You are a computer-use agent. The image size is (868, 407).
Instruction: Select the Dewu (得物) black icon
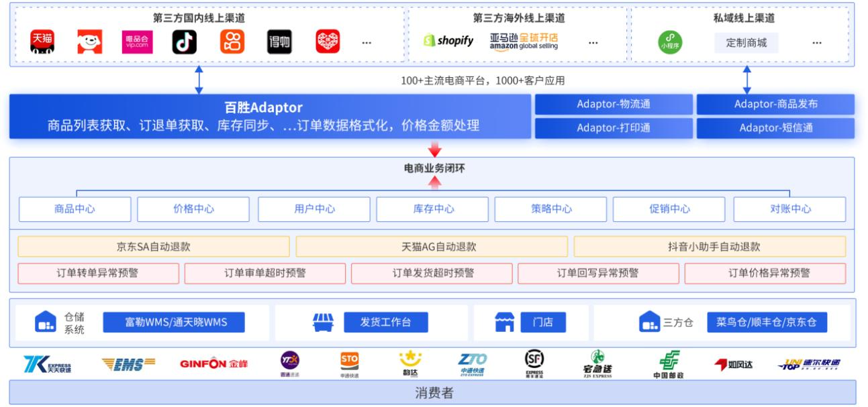(279, 42)
